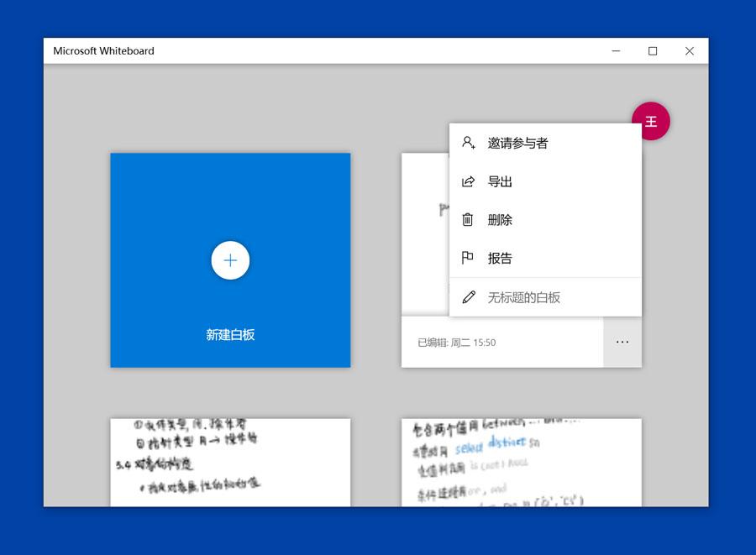
Task: Open the three-dot more options button
Action: click(622, 342)
